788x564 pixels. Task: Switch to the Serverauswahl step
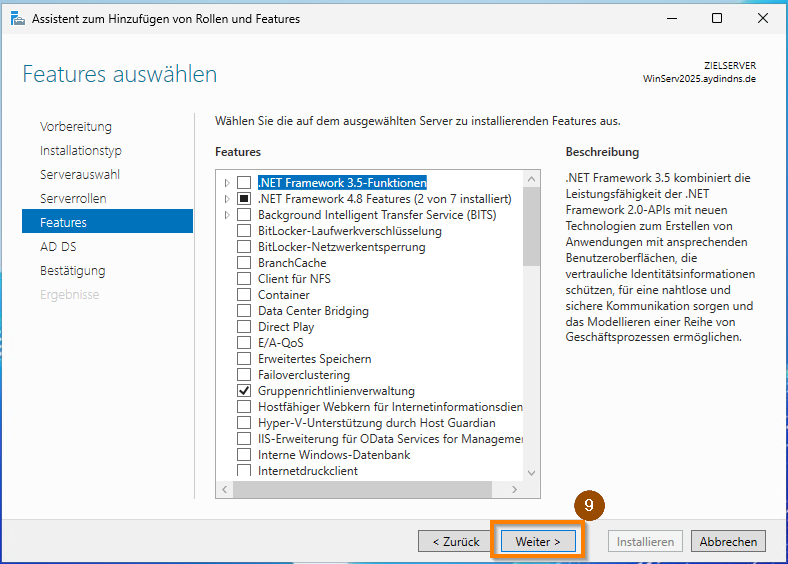point(80,174)
